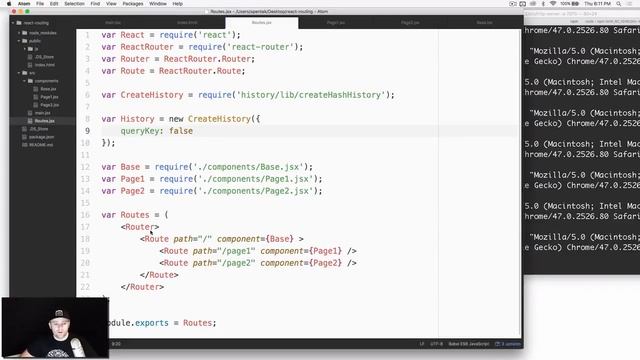
Task: Click Route path="/page2" on line 20
Action: point(258,263)
